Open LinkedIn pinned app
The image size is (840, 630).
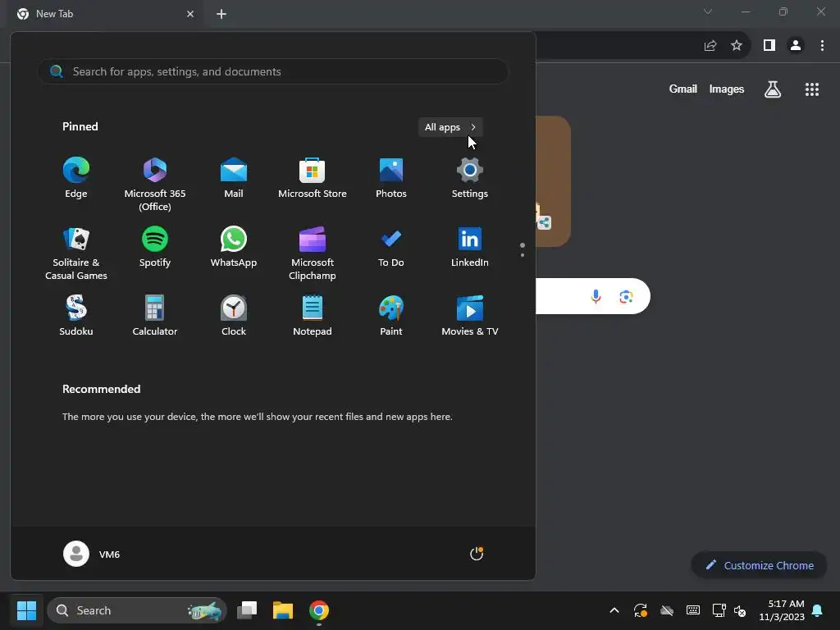[470, 247]
